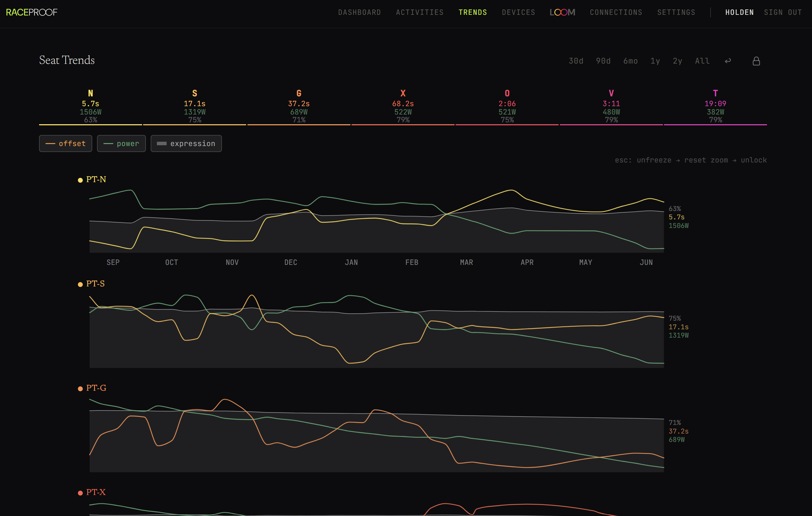Click Sign Out
Viewport: 812px width, 516px height.
pos(783,12)
